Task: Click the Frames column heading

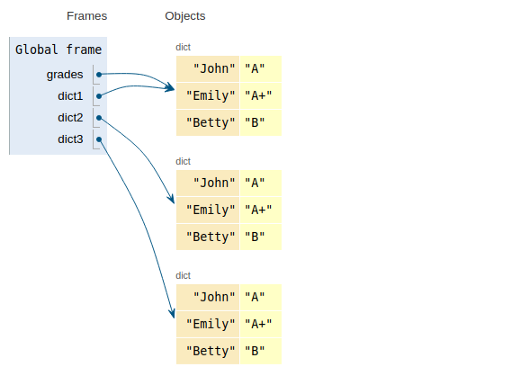Action: pos(87,16)
